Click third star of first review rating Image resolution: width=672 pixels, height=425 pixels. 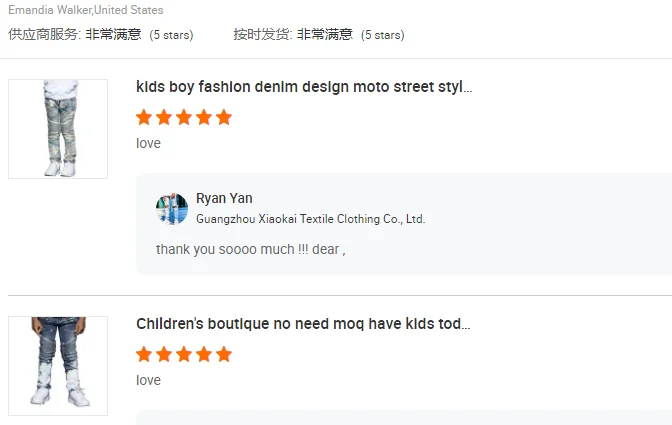(x=184, y=117)
